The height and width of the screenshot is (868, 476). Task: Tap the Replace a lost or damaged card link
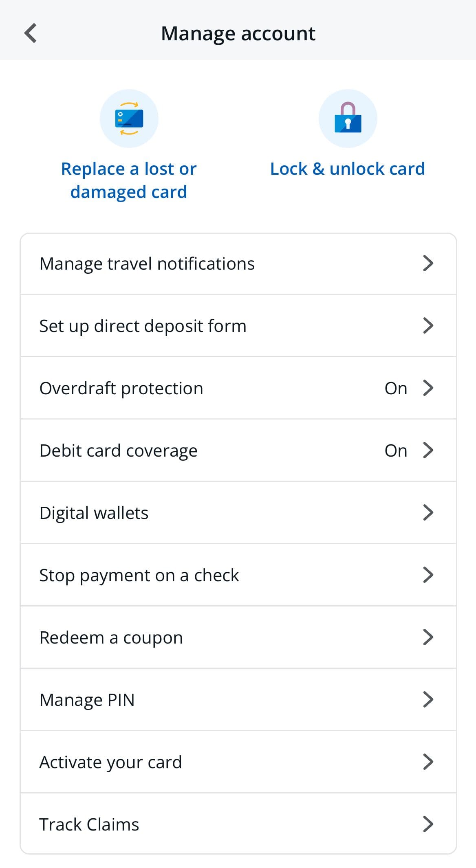point(128,179)
